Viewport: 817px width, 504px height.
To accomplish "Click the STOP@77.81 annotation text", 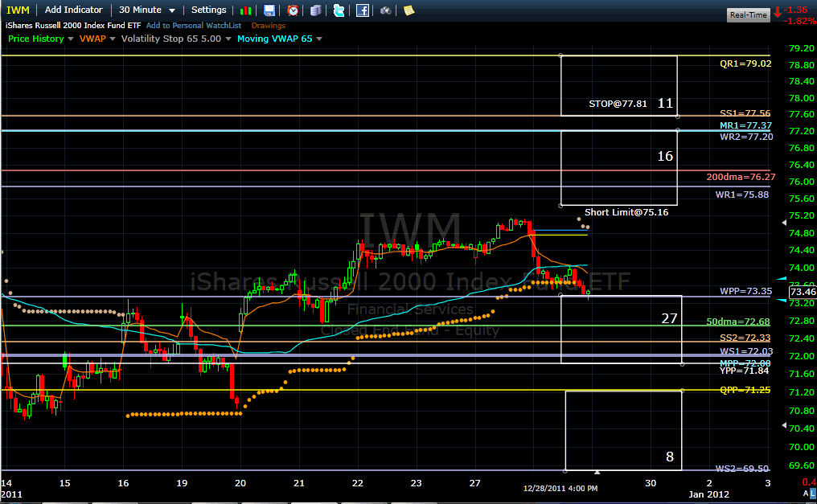I will (618, 104).
